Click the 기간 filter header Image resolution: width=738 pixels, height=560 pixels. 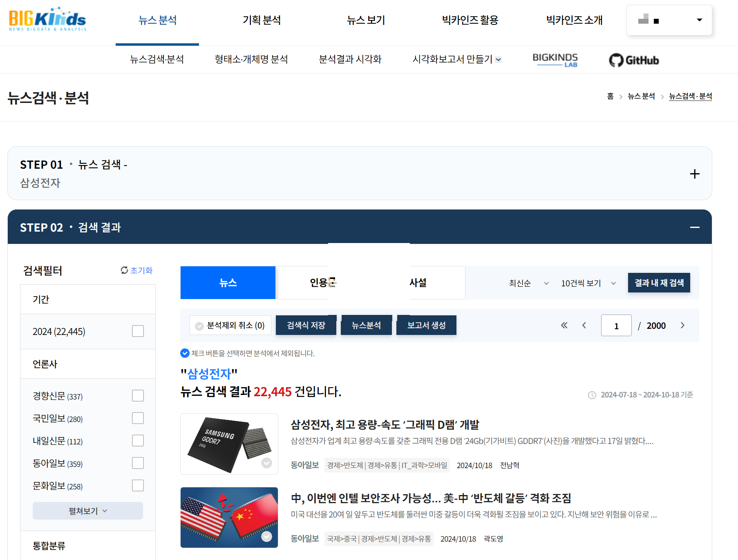[88, 299]
